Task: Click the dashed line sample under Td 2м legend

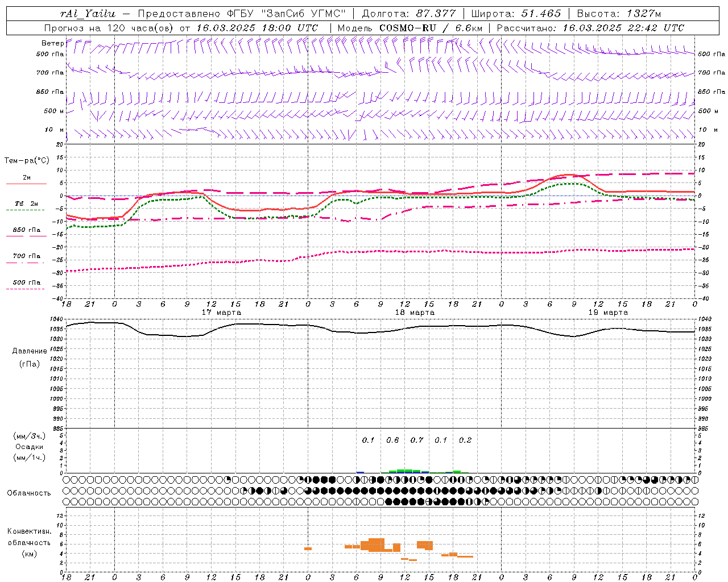Action: pyautogui.click(x=25, y=210)
